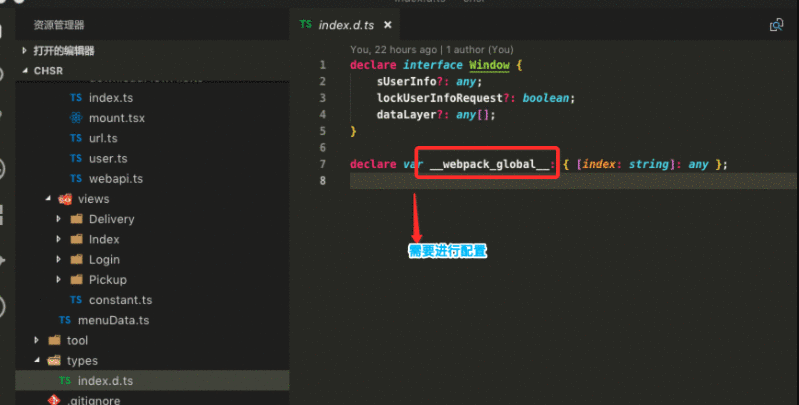Click the Login folder icon
Viewport: 799px width, 405px height.
(76, 259)
